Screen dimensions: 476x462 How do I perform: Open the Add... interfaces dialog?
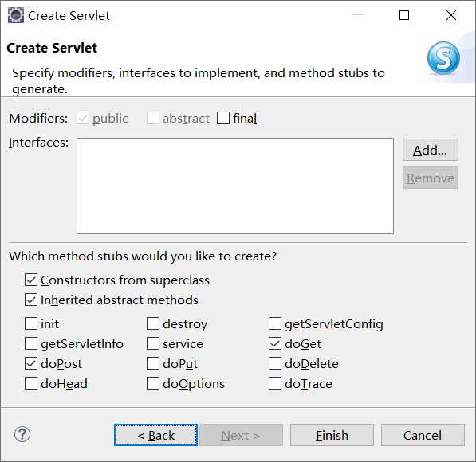(431, 150)
